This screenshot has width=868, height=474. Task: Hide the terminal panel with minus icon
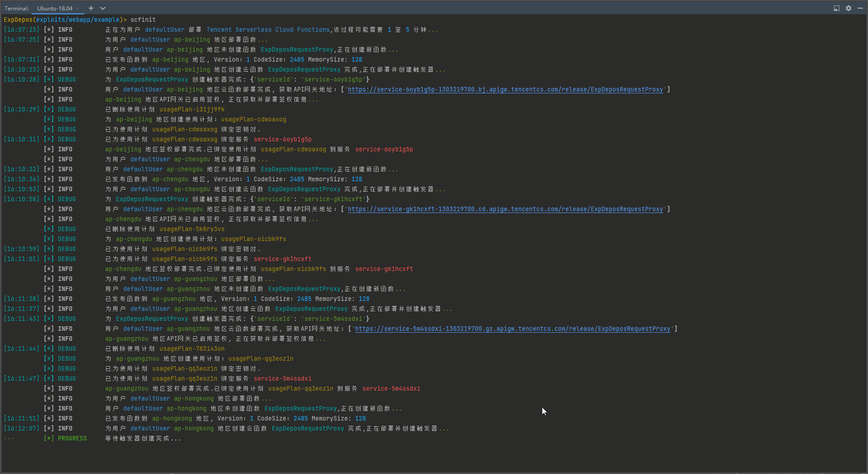[860, 8]
